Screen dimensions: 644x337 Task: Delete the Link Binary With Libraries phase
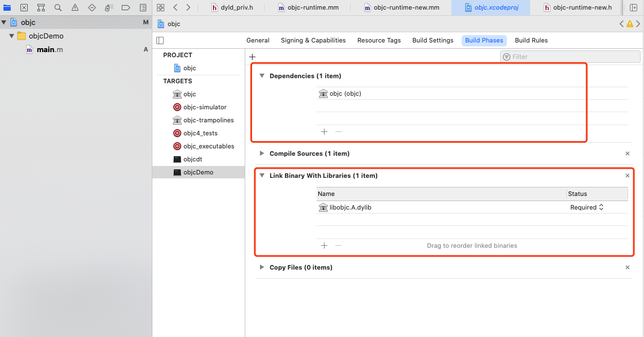[x=627, y=176]
